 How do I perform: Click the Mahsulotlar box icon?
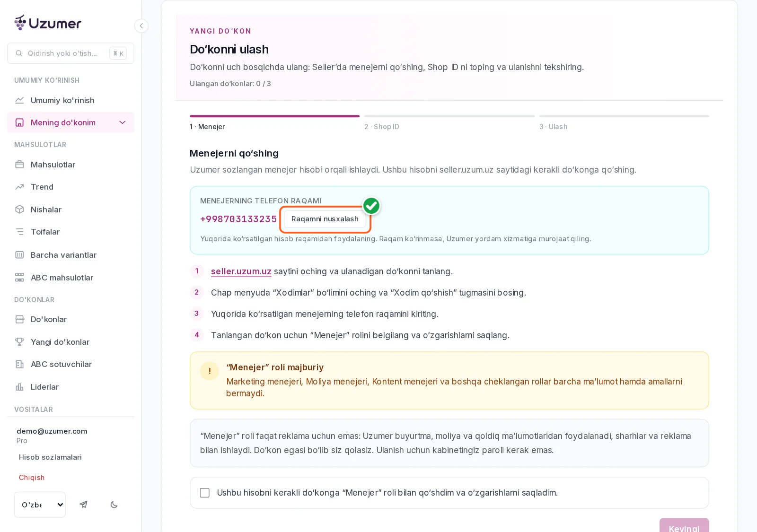19,165
